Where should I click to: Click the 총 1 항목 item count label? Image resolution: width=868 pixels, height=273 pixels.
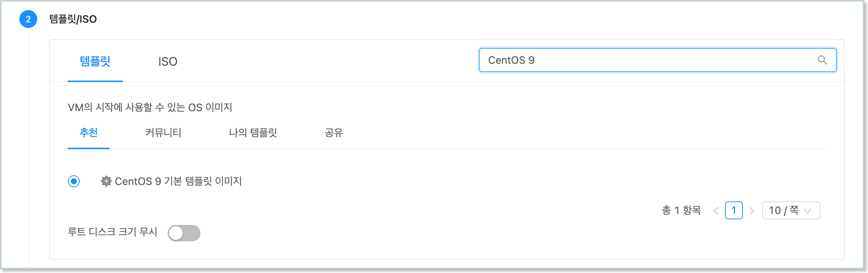[x=681, y=210]
